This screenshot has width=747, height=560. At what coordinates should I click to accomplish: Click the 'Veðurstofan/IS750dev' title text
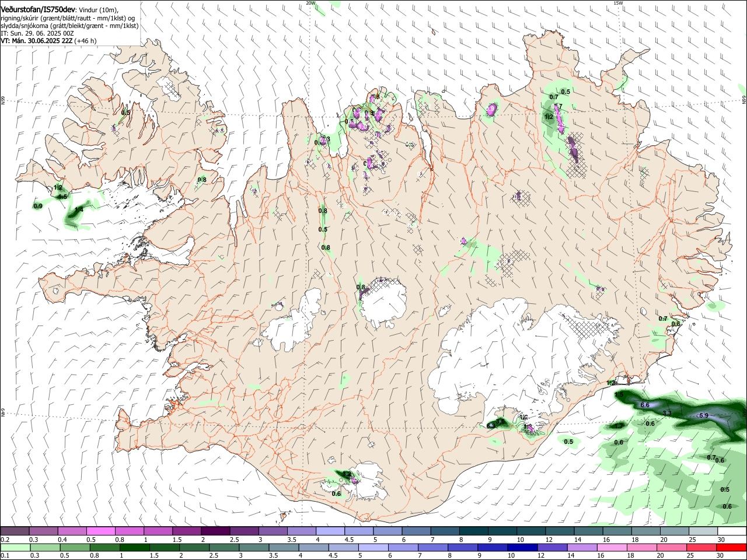tap(38, 9)
